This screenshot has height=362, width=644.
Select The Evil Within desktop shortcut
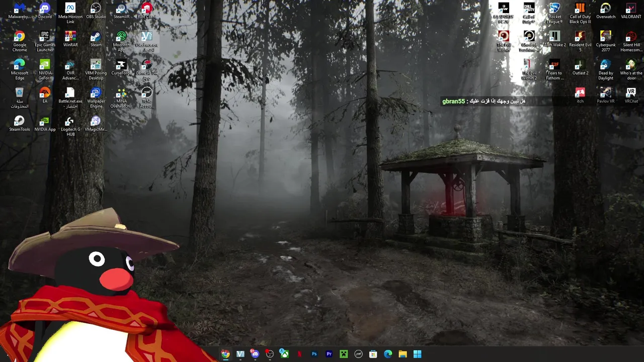pyautogui.click(x=504, y=41)
